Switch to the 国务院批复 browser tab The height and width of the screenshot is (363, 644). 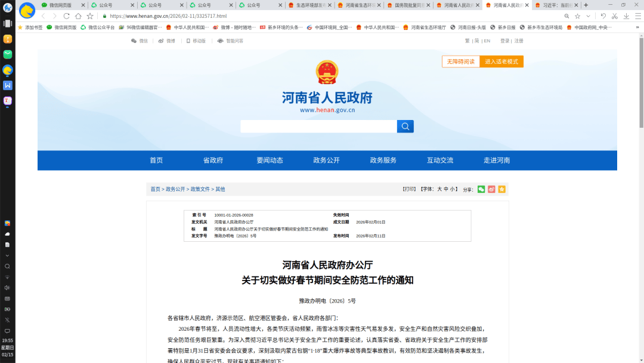pyautogui.click(x=409, y=5)
